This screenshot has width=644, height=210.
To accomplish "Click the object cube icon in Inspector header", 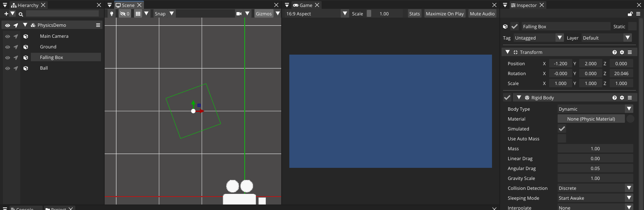I will coord(505,26).
